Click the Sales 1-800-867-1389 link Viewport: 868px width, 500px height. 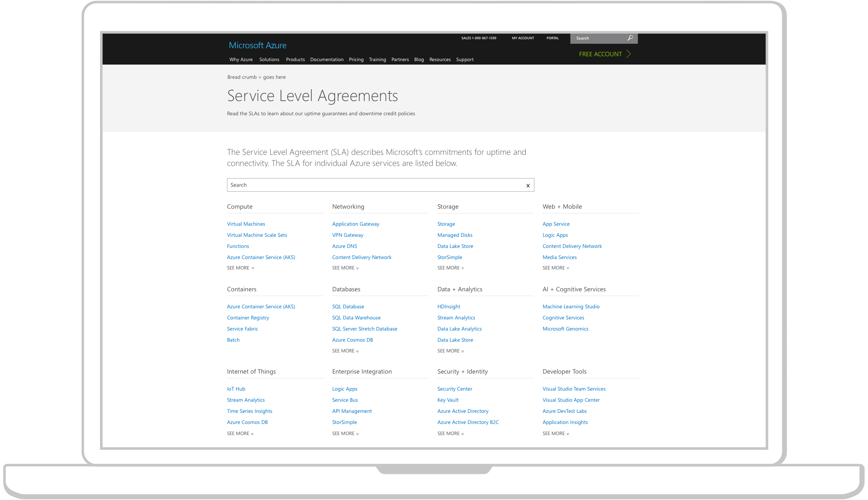click(478, 38)
